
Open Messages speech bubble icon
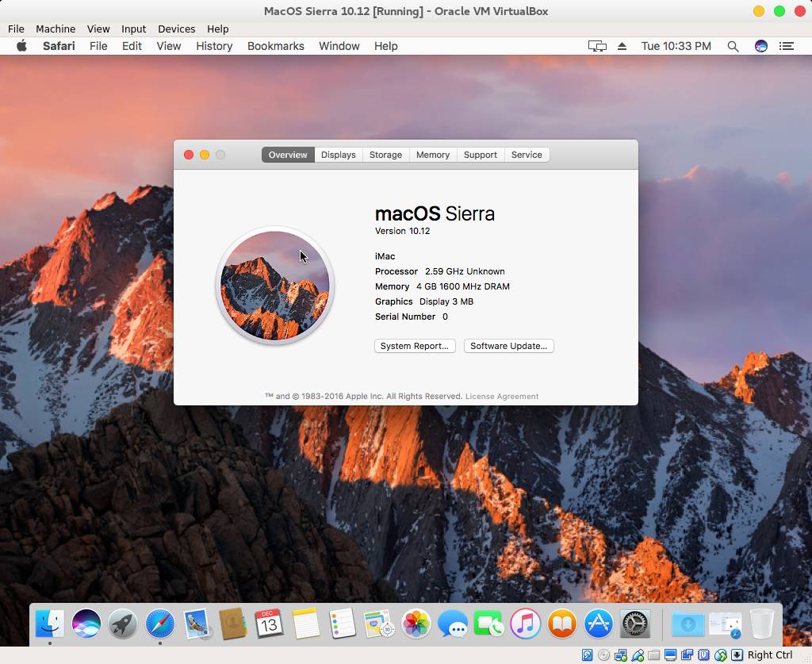click(452, 623)
